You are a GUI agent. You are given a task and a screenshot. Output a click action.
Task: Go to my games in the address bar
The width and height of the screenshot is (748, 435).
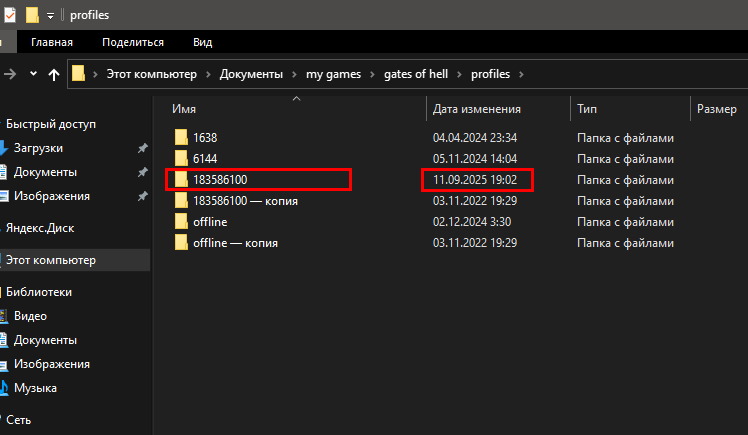[x=333, y=74]
